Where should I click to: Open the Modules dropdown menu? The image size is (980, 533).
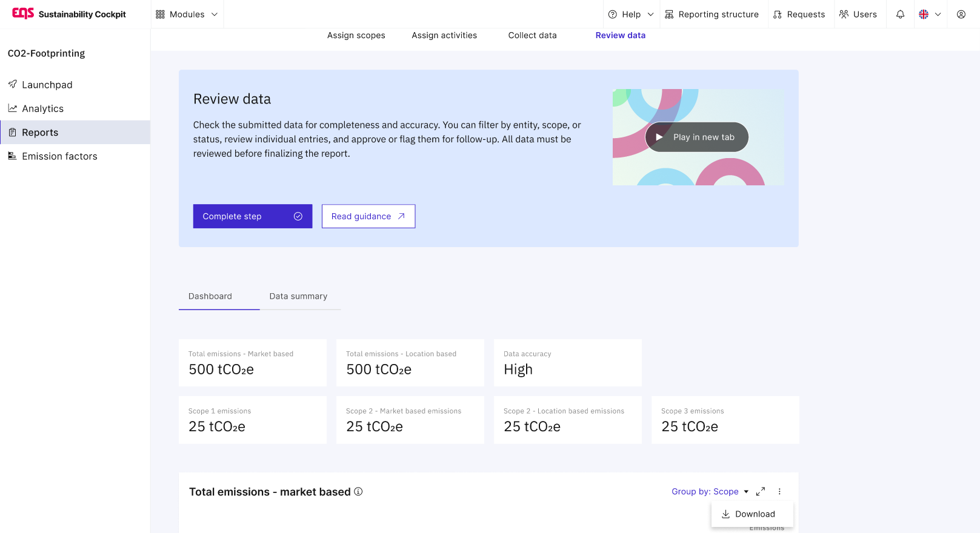187,15
